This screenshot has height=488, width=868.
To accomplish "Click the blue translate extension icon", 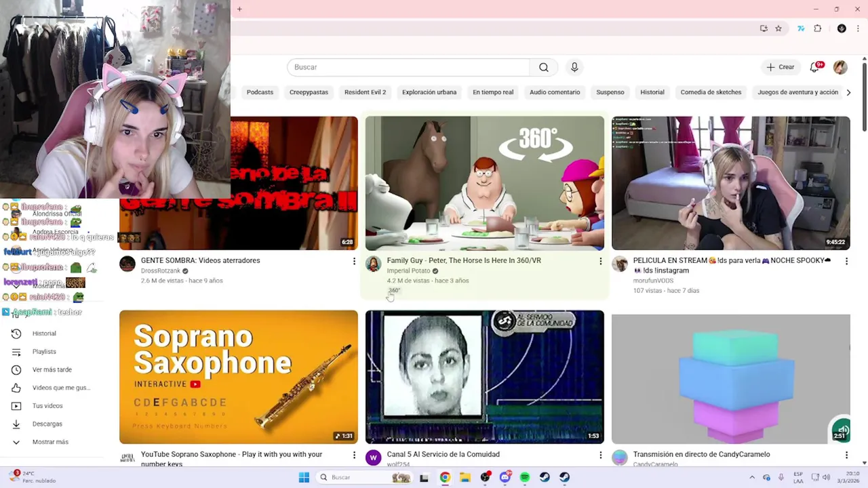I will [801, 28].
